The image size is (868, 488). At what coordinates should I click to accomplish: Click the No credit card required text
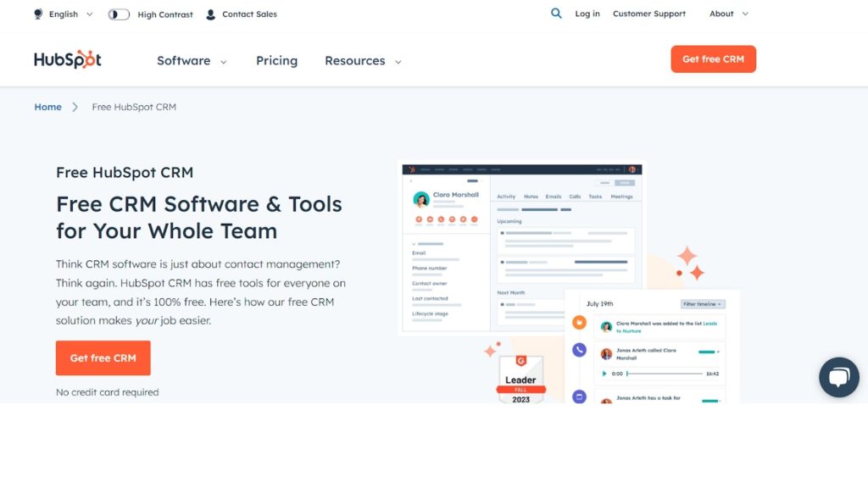tap(108, 392)
